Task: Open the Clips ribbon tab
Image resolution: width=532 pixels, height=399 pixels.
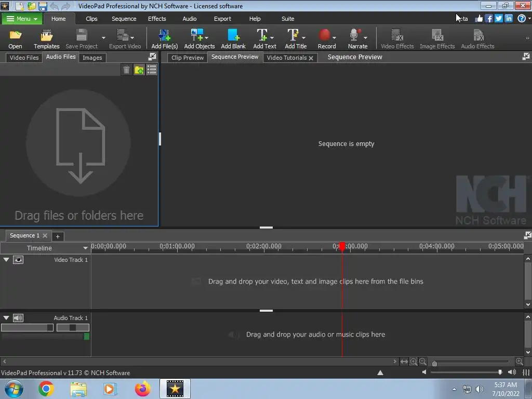Action: coord(91,19)
